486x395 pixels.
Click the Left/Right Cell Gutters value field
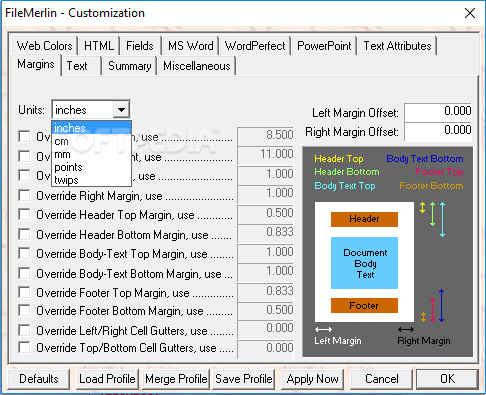pos(266,329)
